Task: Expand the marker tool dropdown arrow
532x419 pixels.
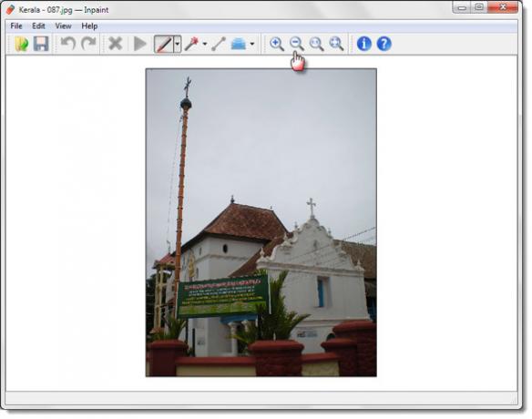Action: pyautogui.click(x=177, y=44)
